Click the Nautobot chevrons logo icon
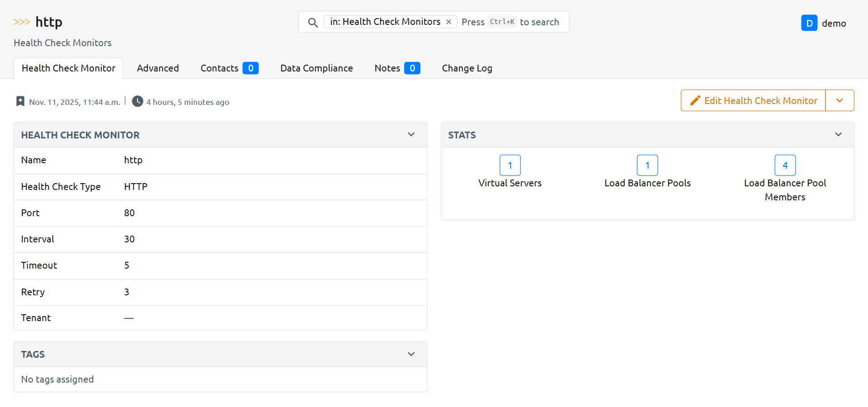Viewport: 868px width, 407px height. pos(21,22)
